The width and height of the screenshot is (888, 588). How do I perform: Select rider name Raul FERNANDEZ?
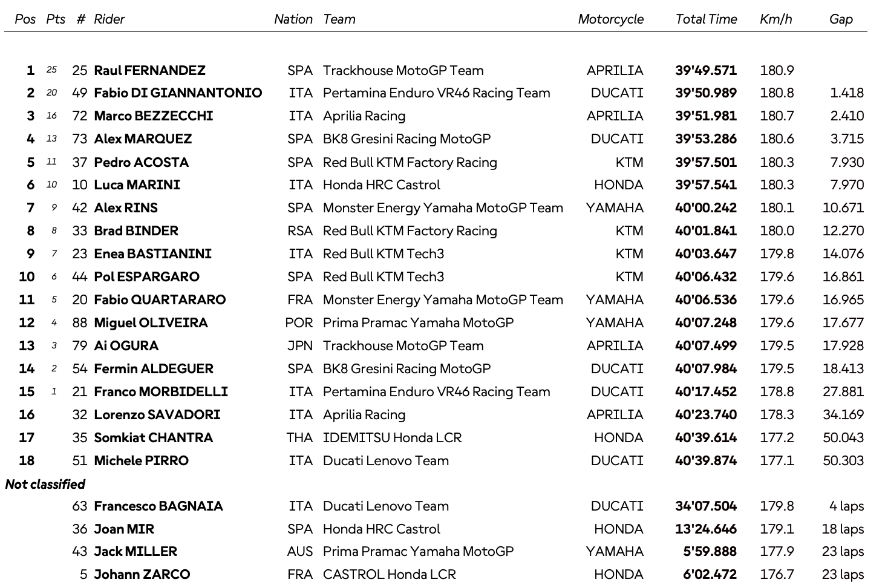tap(149, 70)
